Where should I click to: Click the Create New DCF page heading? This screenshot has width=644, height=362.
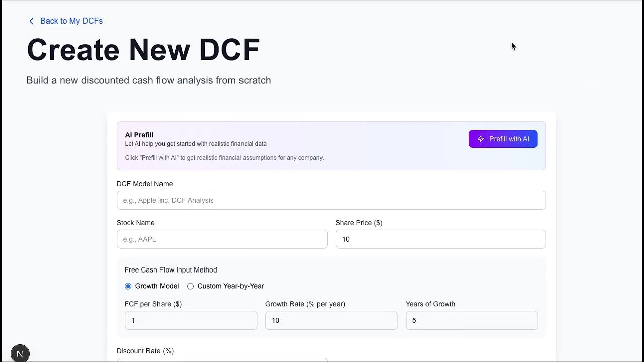point(143,49)
